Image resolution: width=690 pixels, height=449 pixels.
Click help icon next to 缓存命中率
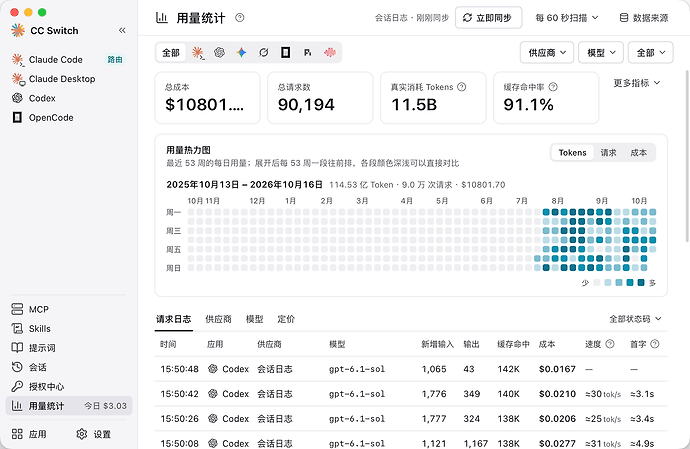pos(553,87)
